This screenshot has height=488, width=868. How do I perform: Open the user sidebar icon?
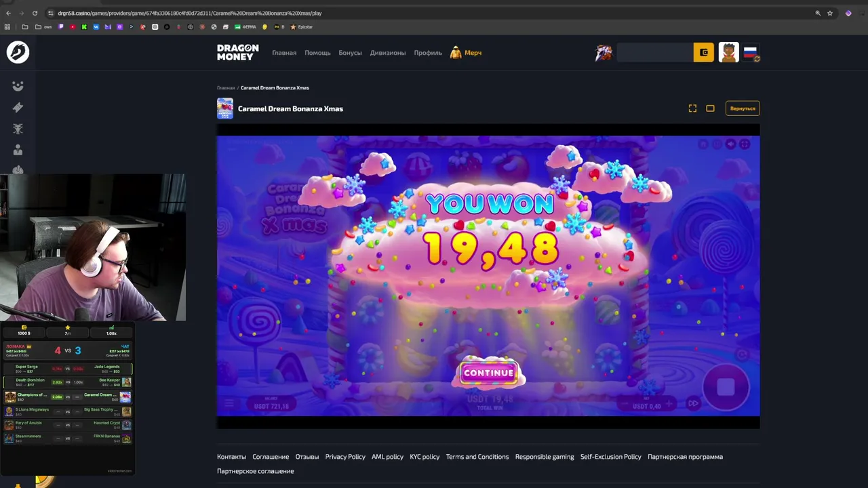point(18,150)
